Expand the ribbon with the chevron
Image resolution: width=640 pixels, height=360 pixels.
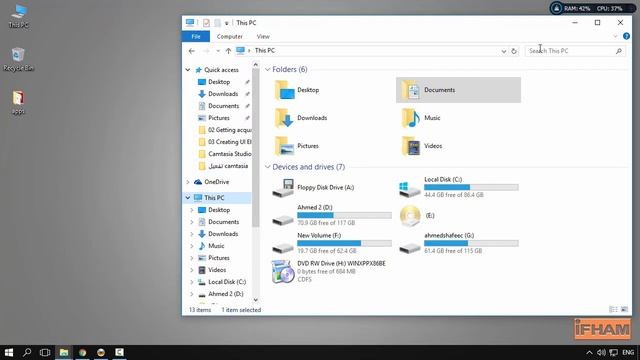coord(615,36)
